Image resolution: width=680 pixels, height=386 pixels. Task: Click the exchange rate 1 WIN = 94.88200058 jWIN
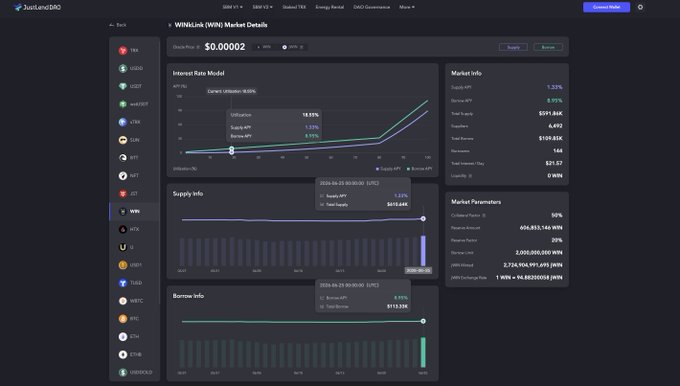click(529, 278)
